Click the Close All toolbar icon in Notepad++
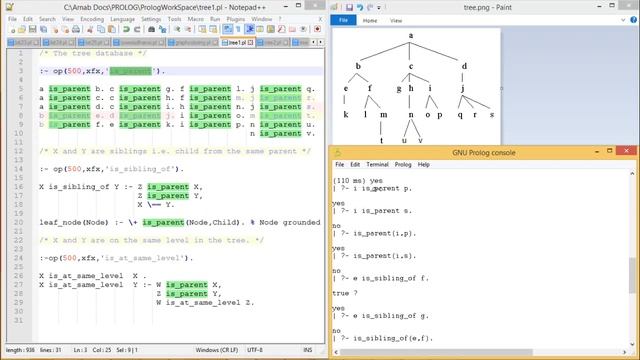The image size is (640, 360). (x=66, y=29)
